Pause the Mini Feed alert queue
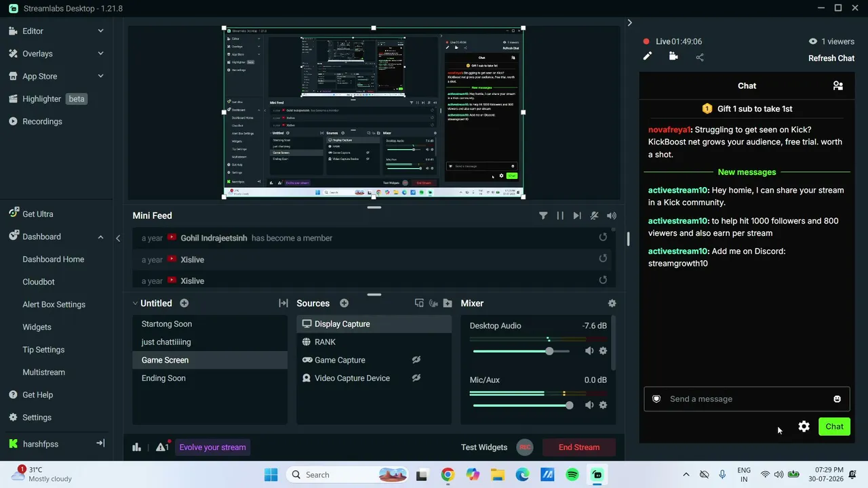 (x=560, y=216)
